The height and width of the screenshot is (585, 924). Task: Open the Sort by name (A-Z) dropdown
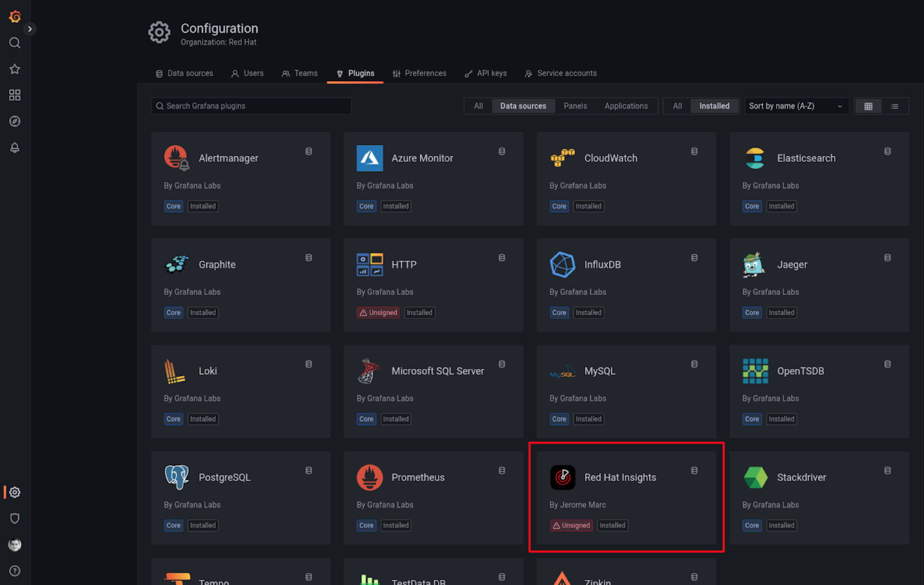point(796,106)
